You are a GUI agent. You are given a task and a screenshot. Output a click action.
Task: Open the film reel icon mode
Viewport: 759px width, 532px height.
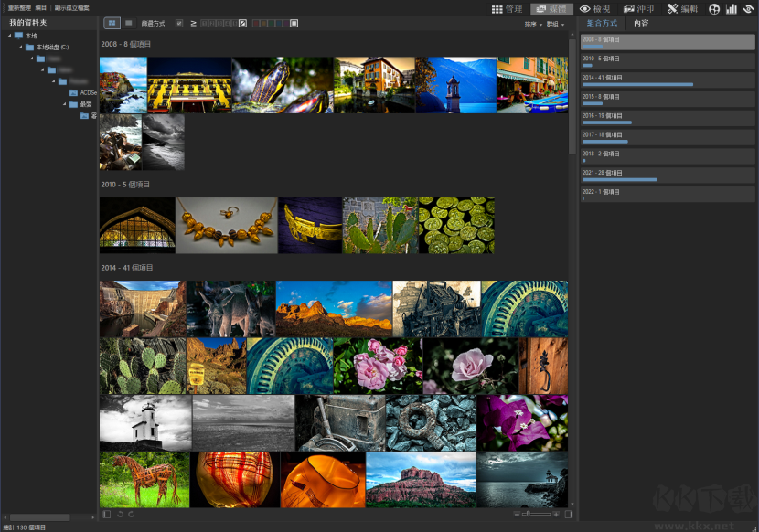(713, 8)
